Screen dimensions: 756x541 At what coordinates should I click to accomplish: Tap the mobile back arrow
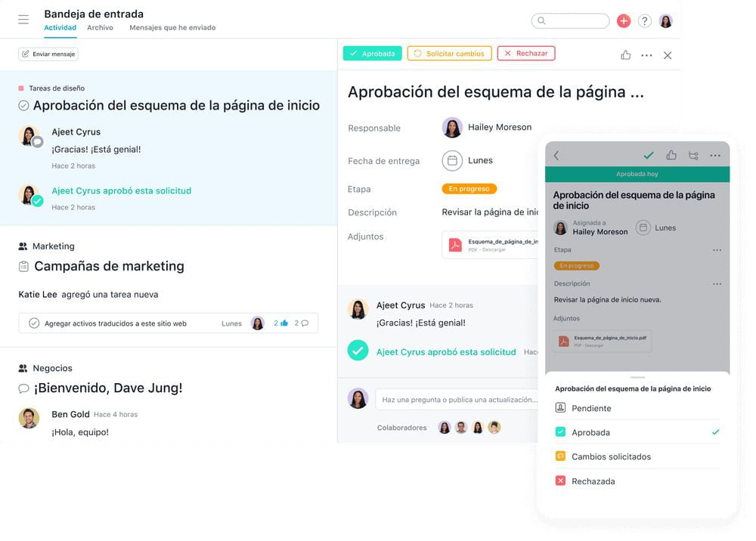556,156
